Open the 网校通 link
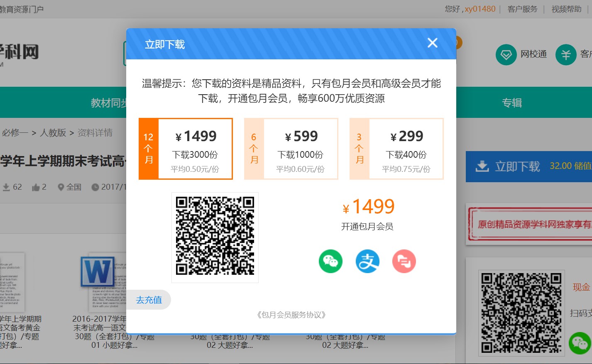 point(533,54)
